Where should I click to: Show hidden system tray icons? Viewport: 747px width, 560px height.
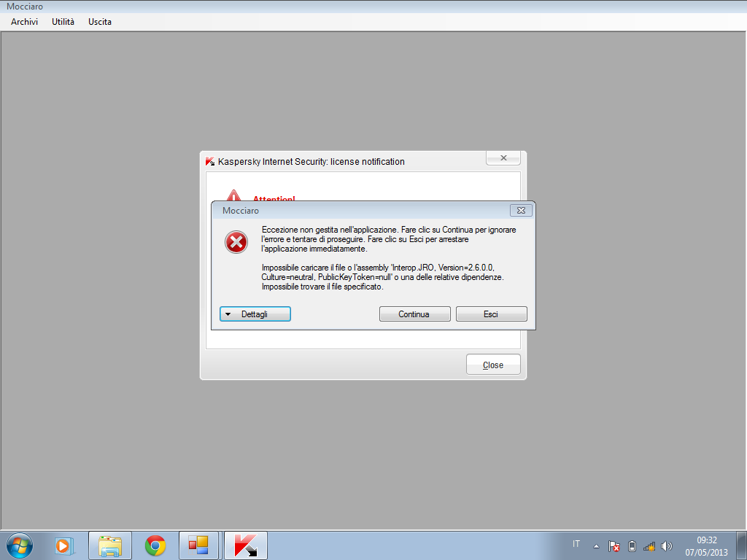(x=596, y=546)
